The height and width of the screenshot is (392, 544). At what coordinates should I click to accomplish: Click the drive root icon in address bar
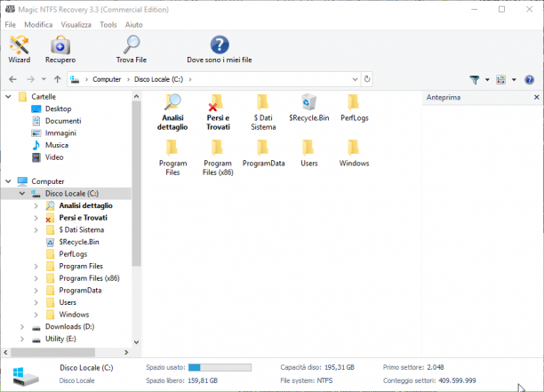pos(75,79)
